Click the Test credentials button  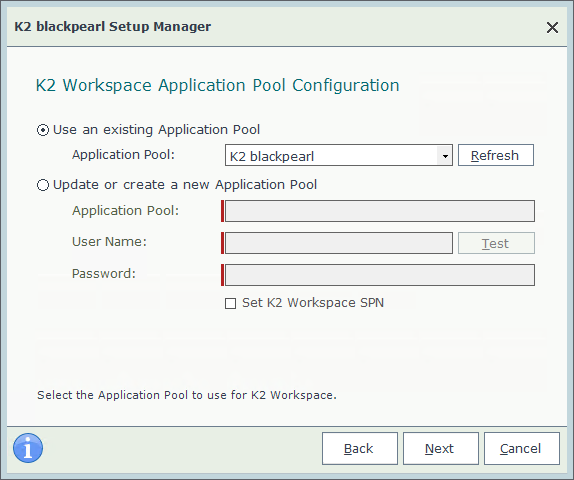click(496, 243)
